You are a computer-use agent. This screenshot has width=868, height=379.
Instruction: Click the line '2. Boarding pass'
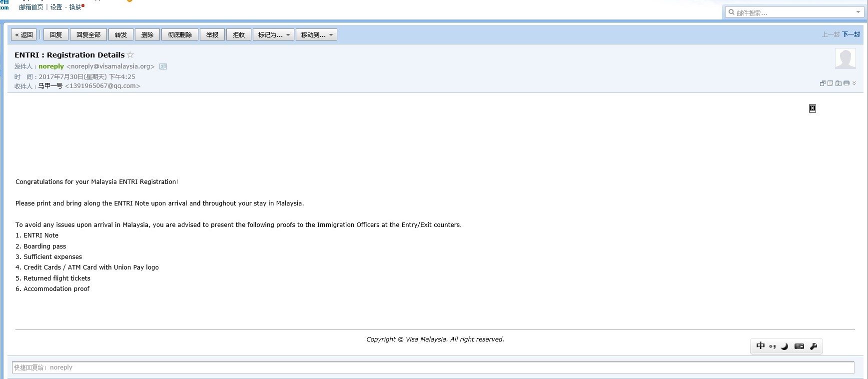pos(41,246)
